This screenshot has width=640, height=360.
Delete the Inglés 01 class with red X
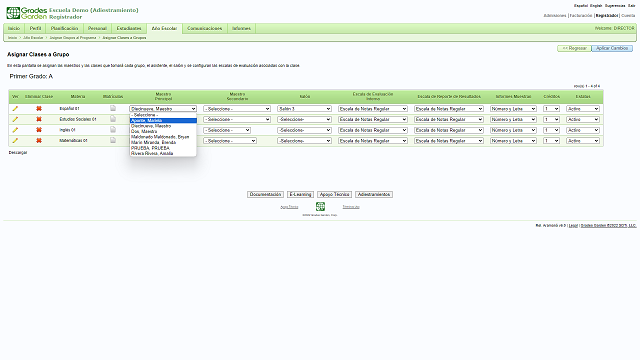point(39,130)
